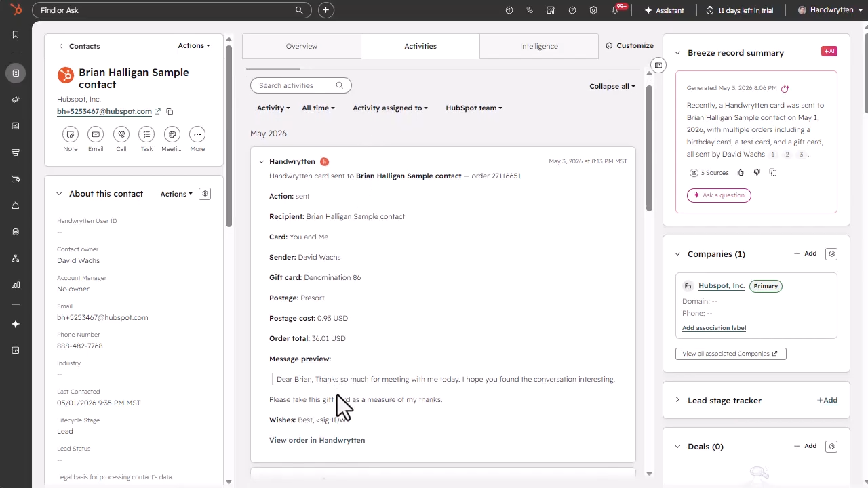Collapse the Breeze record summary card
868x488 pixels.
point(677,53)
